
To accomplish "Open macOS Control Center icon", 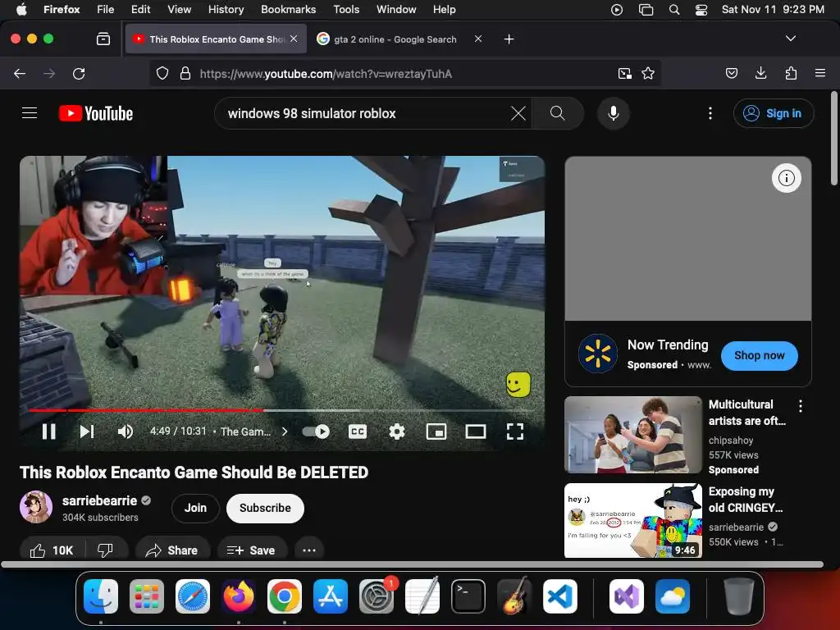I will tap(701, 10).
